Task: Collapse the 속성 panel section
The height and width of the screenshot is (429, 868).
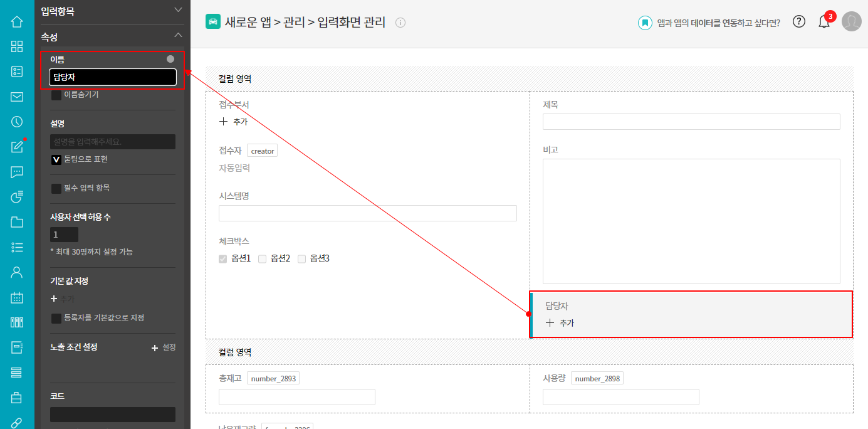Action: tap(178, 36)
